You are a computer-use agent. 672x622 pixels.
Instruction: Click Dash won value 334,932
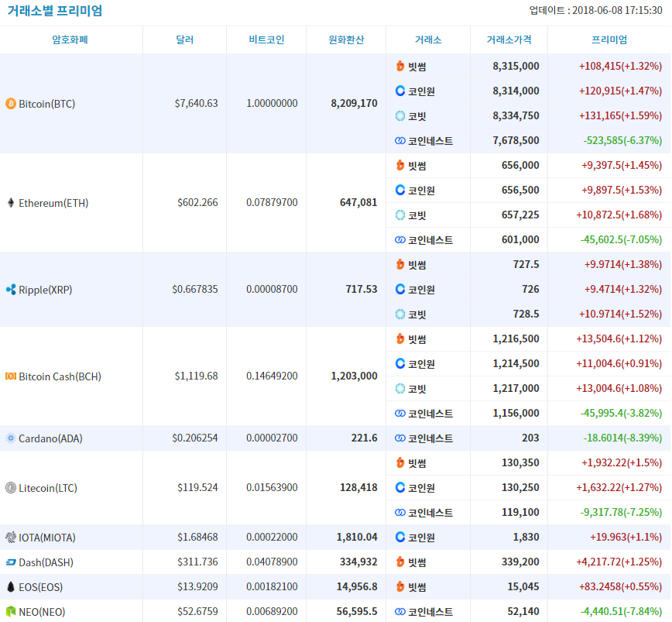click(358, 562)
